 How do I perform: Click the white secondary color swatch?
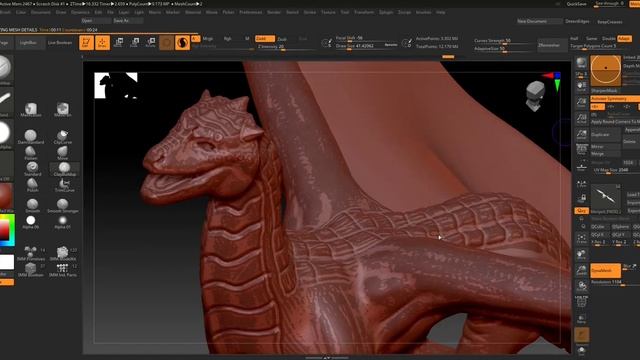[7, 262]
